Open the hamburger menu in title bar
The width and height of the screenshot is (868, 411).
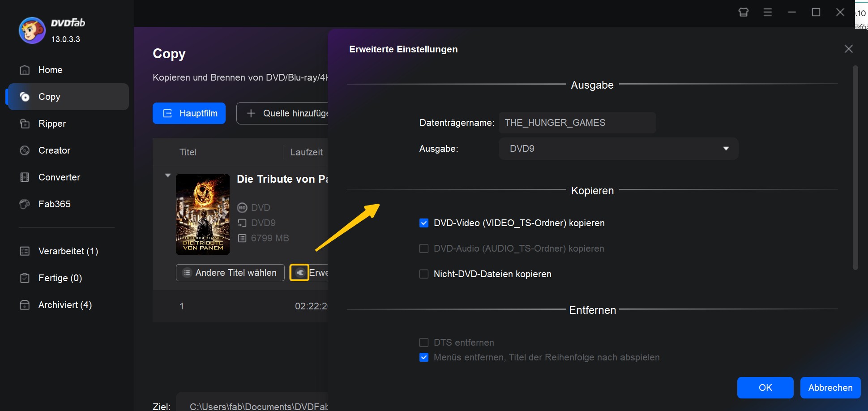[x=767, y=13]
